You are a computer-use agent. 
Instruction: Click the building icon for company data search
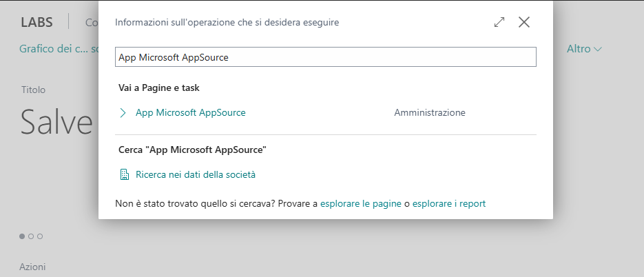(x=125, y=174)
